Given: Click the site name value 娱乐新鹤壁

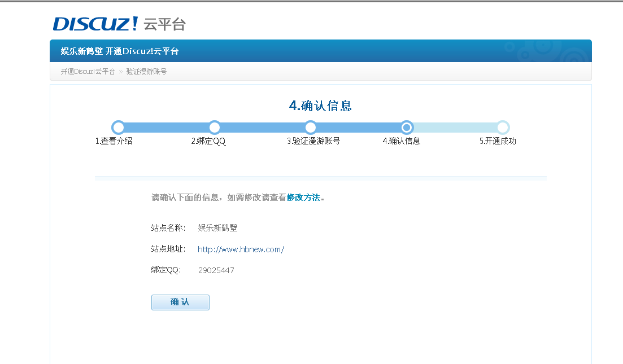Looking at the screenshot, I should coord(217,228).
